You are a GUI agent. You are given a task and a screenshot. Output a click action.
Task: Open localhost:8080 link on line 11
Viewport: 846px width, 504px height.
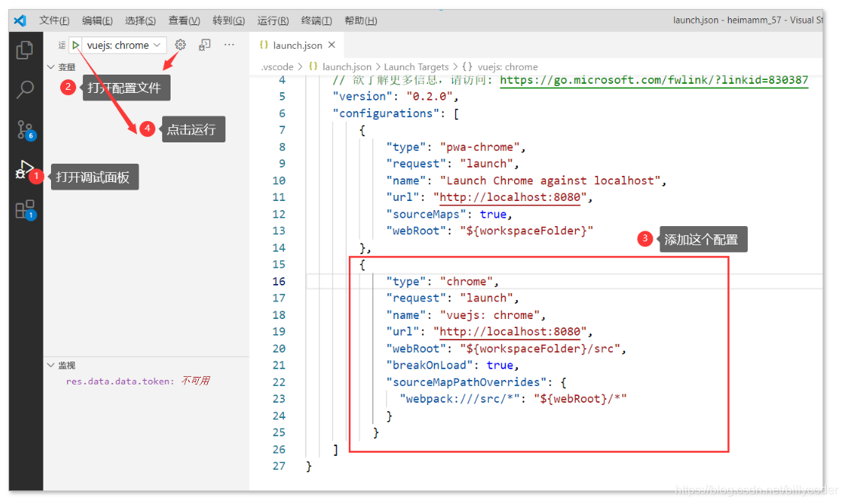tap(510, 197)
